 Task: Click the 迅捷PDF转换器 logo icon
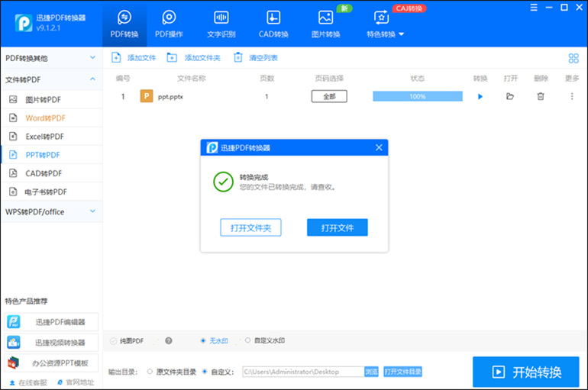pyautogui.click(x=23, y=23)
